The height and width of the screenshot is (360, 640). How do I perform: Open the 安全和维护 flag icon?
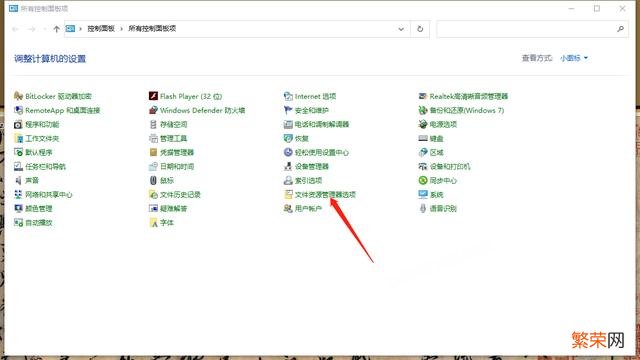tap(288, 110)
